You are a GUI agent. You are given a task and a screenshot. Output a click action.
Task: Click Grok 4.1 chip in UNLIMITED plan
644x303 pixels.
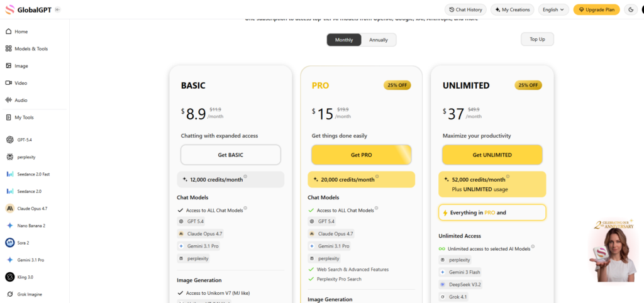click(454, 297)
